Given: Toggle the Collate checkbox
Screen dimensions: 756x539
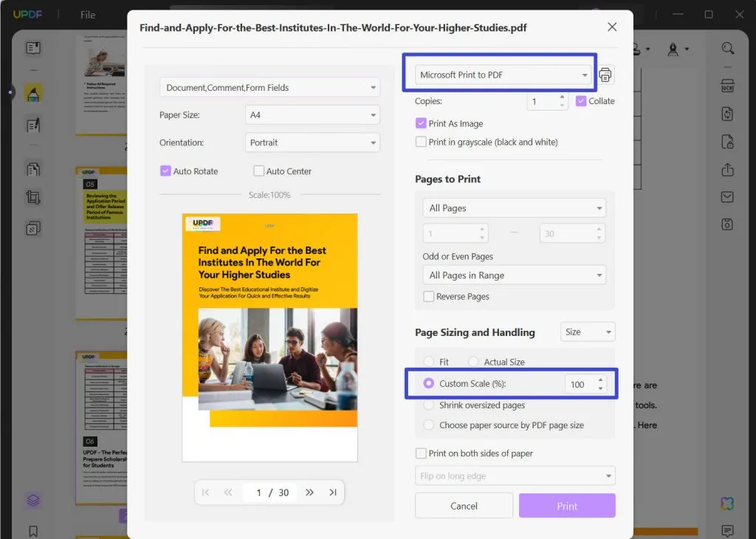Looking at the screenshot, I should pyautogui.click(x=581, y=100).
